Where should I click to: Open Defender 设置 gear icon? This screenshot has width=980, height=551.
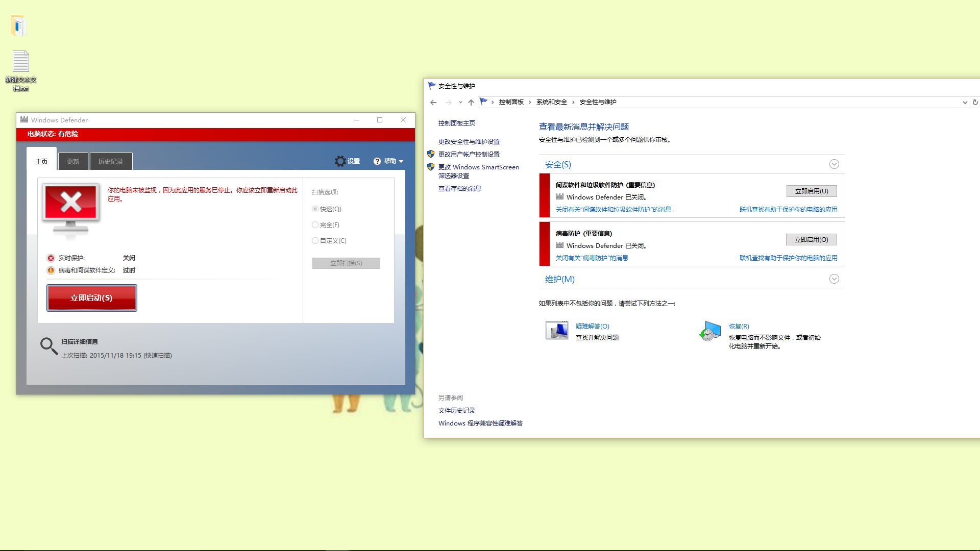click(x=340, y=161)
